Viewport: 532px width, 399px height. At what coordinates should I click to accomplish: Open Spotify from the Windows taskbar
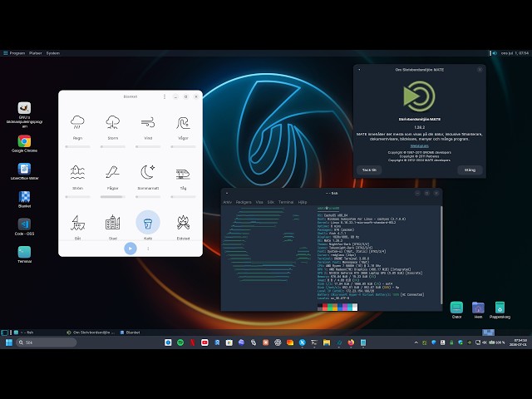tap(180, 342)
